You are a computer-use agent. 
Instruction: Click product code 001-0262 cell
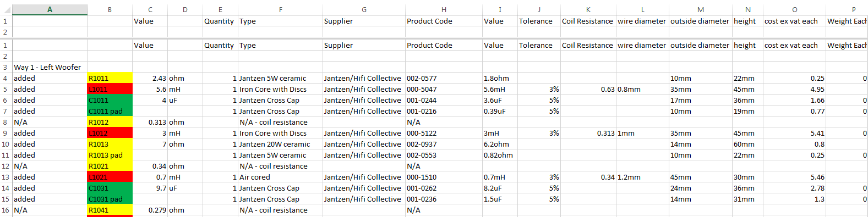444,188
